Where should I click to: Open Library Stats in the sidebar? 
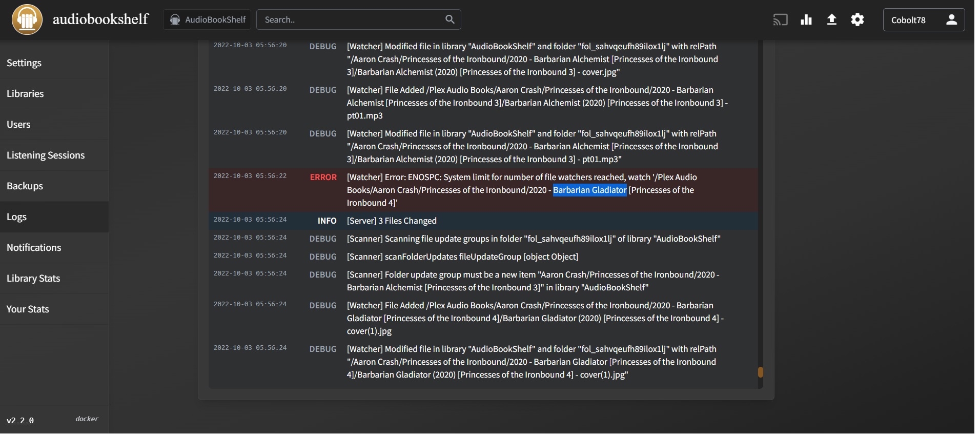pyautogui.click(x=54, y=279)
